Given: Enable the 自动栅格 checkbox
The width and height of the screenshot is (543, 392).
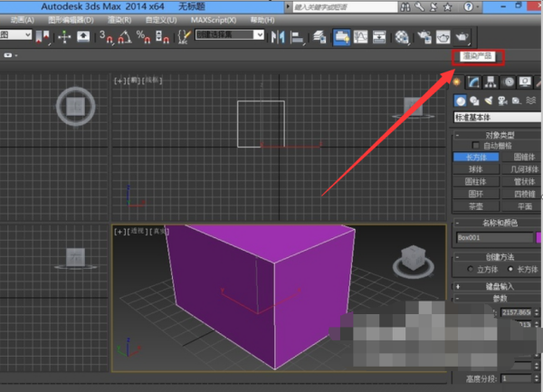Looking at the screenshot, I should pyautogui.click(x=477, y=146).
